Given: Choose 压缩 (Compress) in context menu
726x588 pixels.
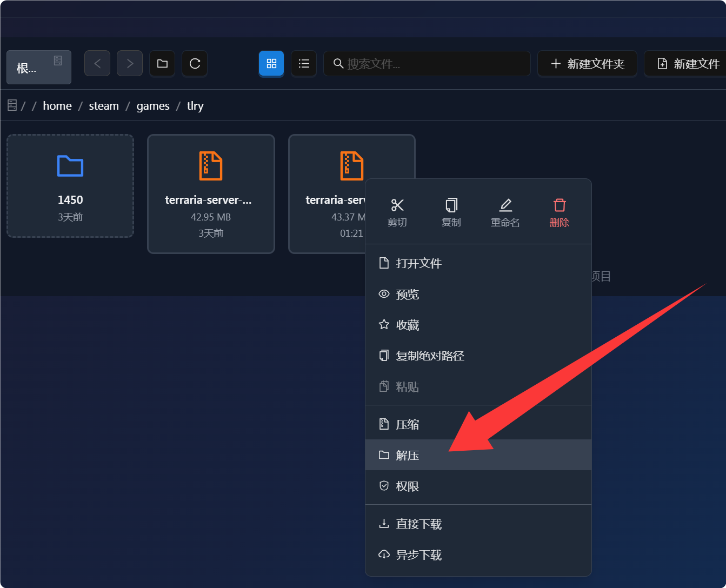Looking at the screenshot, I should pyautogui.click(x=478, y=424).
